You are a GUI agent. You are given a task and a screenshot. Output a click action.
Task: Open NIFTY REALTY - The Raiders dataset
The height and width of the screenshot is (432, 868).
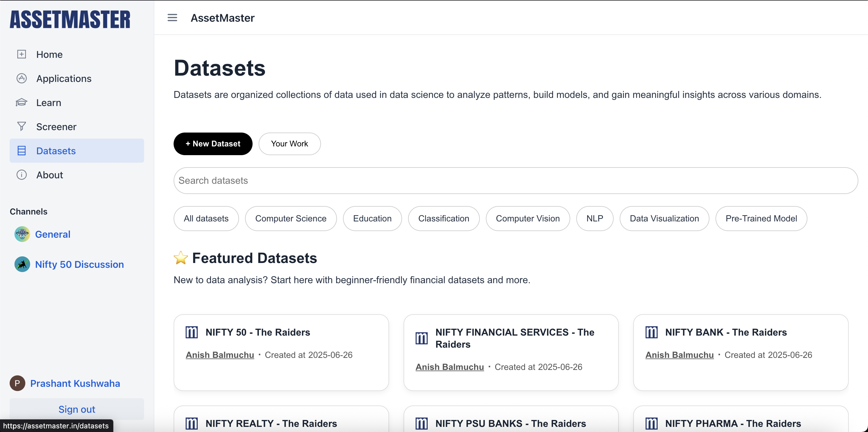[271, 424]
